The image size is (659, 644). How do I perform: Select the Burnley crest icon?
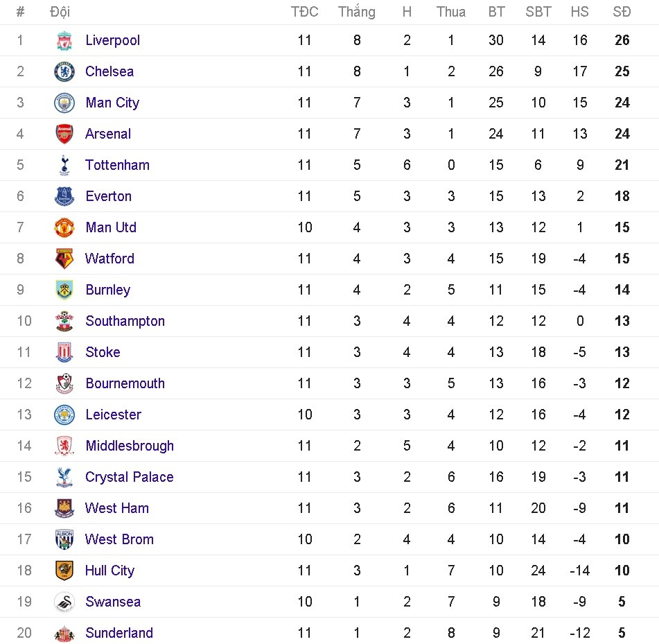click(x=64, y=290)
